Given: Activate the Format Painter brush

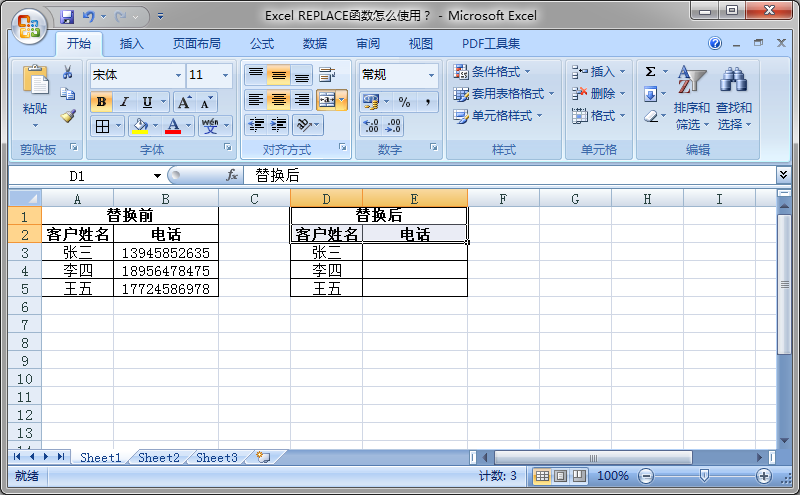Looking at the screenshot, I should 68,116.
